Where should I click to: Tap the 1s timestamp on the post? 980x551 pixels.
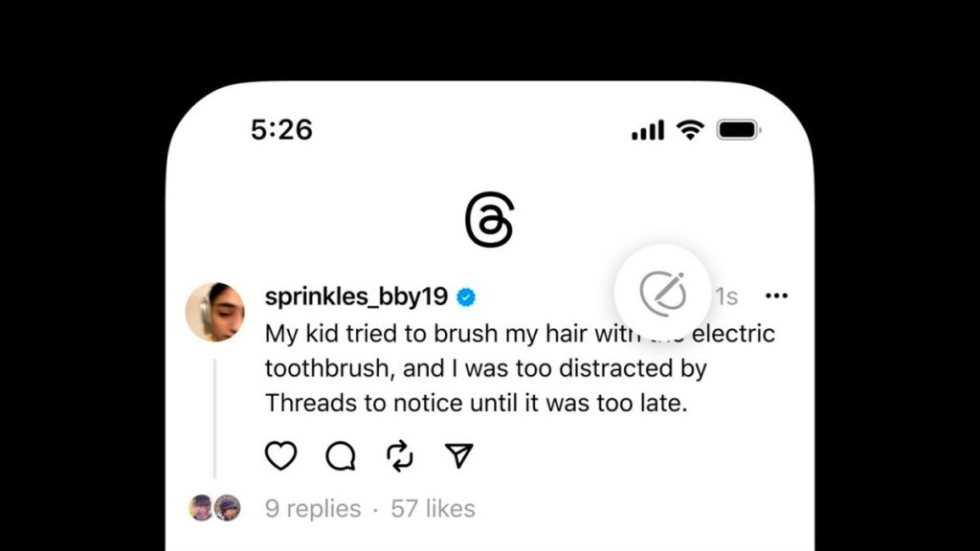click(x=725, y=297)
